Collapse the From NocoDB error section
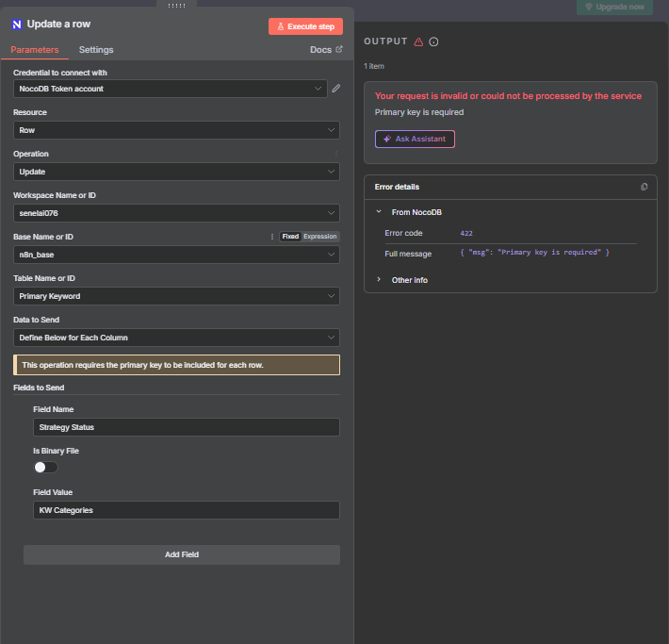 (379, 212)
